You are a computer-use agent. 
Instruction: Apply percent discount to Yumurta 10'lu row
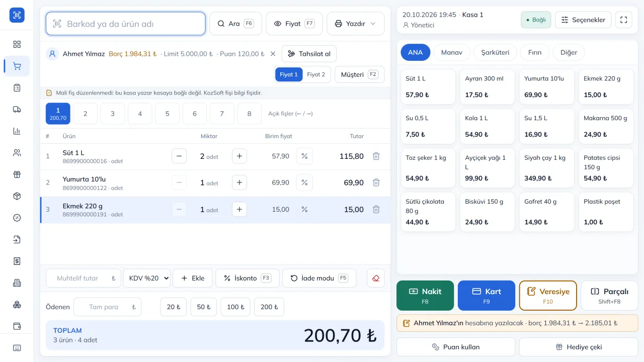pos(304,183)
